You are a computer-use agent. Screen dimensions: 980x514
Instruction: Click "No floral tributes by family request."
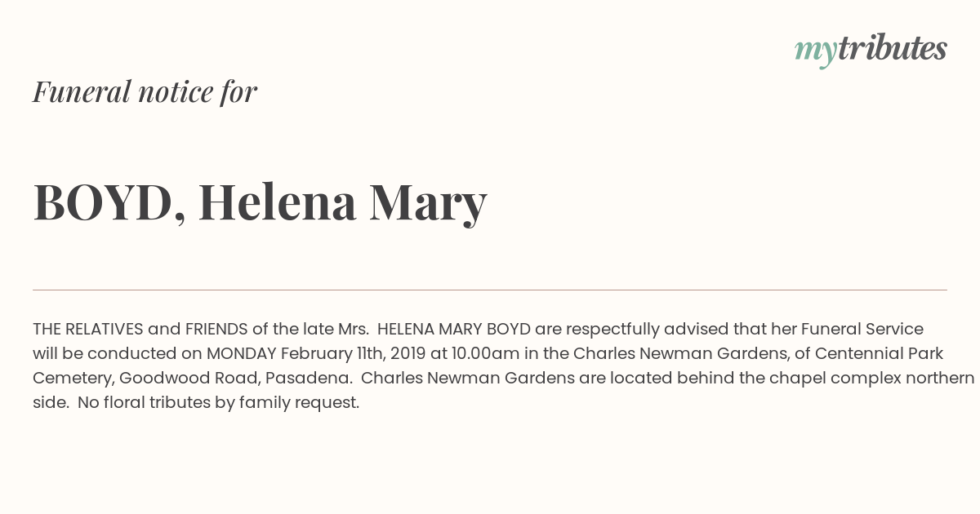[x=219, y=402]
